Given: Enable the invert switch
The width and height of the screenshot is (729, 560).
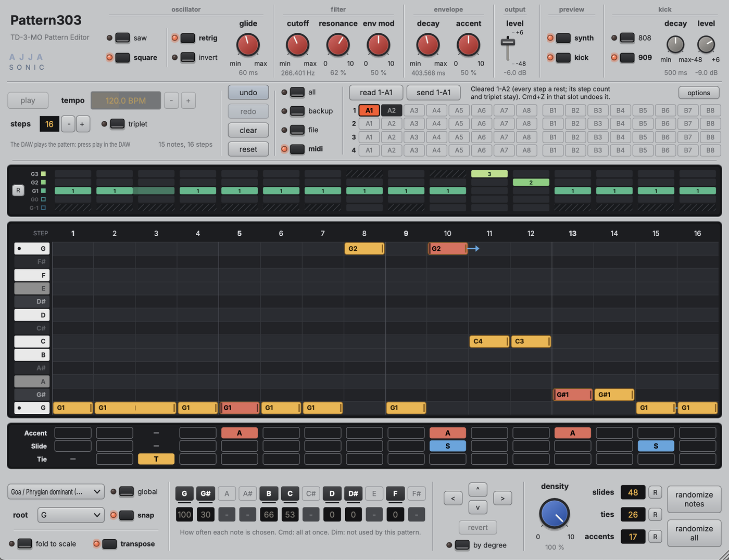Looking at the screenshot, I should click(x=187, y=58).
